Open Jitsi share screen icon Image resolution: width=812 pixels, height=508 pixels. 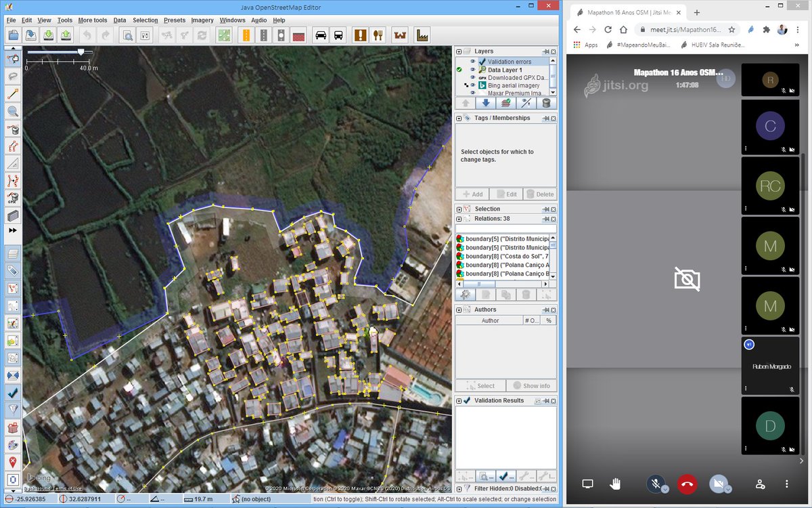tap(587, 484)
